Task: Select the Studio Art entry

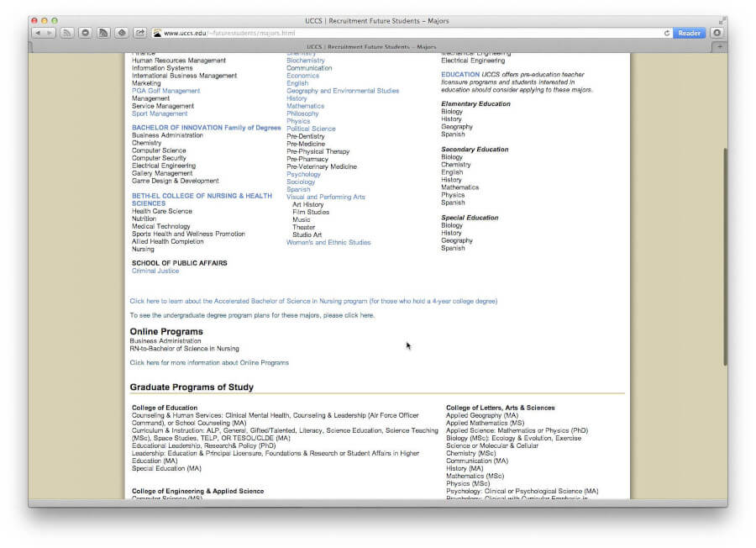Action: (307, 235)
